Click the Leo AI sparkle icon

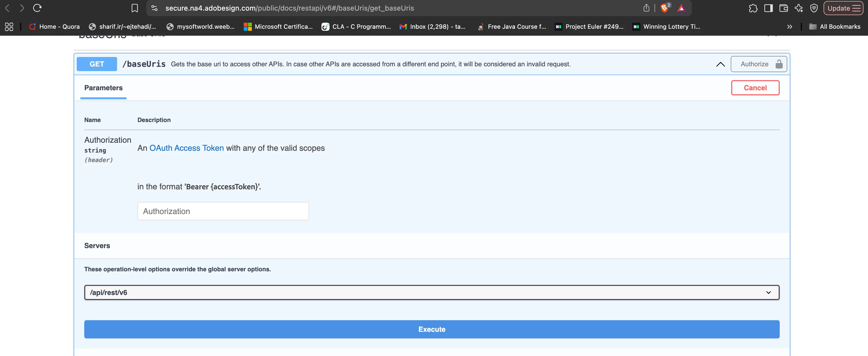tap(799, 8)
